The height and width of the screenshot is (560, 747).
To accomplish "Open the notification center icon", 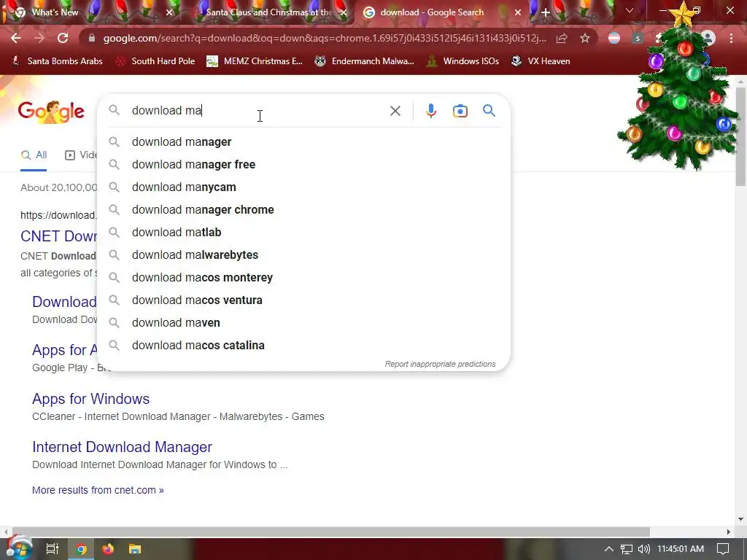I will 723,549.
